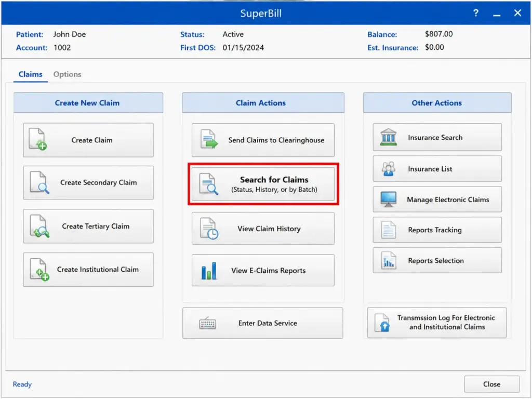The image size is (532, 399).
Task: Click balance amount $807.00
Action: (438, 34)
